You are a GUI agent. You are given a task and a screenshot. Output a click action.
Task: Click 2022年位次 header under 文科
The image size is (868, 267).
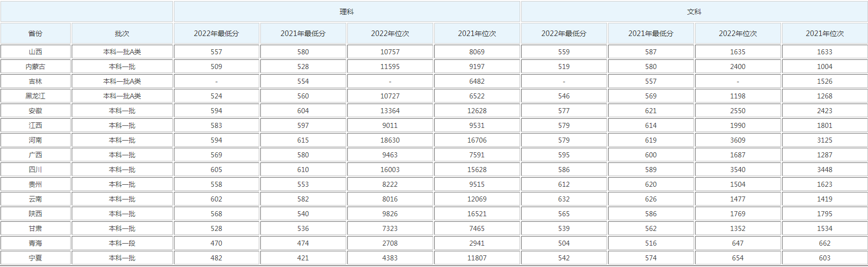tap(737, 34)
